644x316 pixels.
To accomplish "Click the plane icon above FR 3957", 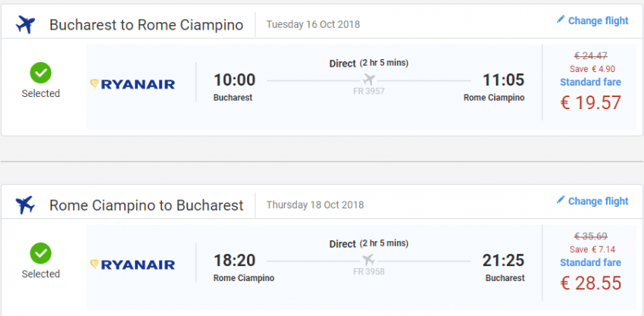I will point(369,80).
